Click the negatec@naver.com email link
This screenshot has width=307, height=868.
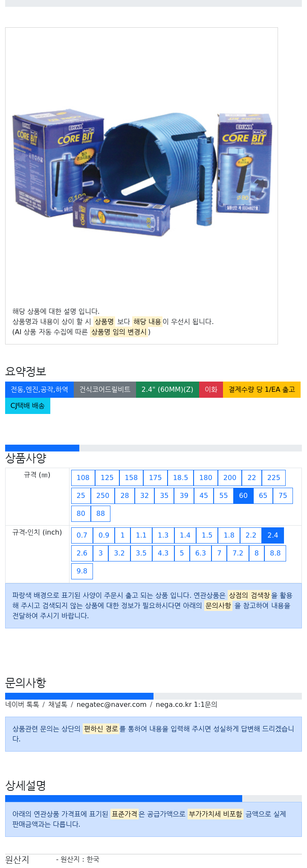pyautogui.click(x=111, y=705)
